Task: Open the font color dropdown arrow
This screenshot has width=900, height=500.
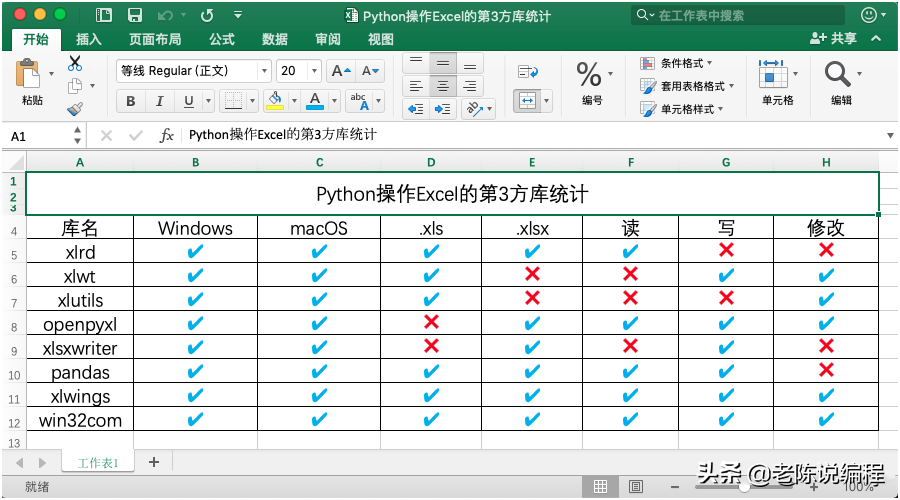Action: click(x=335, y=102)
